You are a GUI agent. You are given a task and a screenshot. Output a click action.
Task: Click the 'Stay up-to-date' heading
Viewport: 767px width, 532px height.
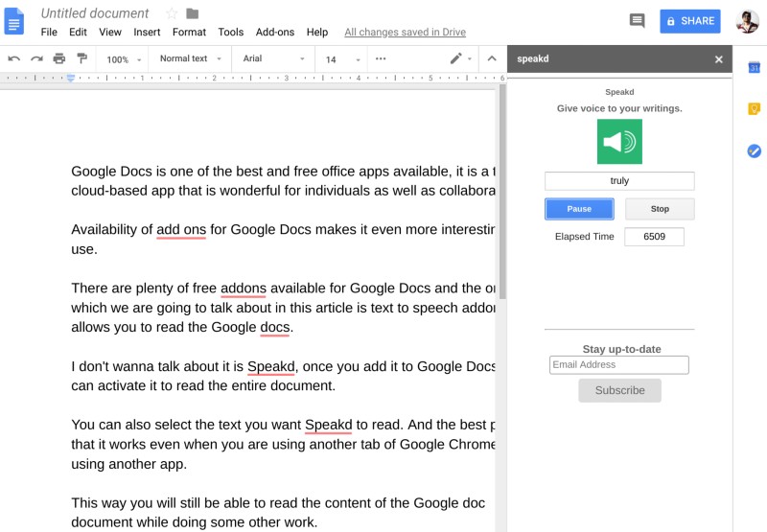(x=621, y=349)
